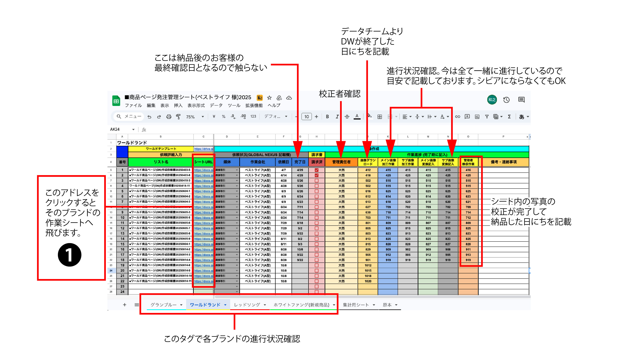The image size is (622, 364).
Task: Open the 媒体 dropdown for item 1
Action: 237,170
